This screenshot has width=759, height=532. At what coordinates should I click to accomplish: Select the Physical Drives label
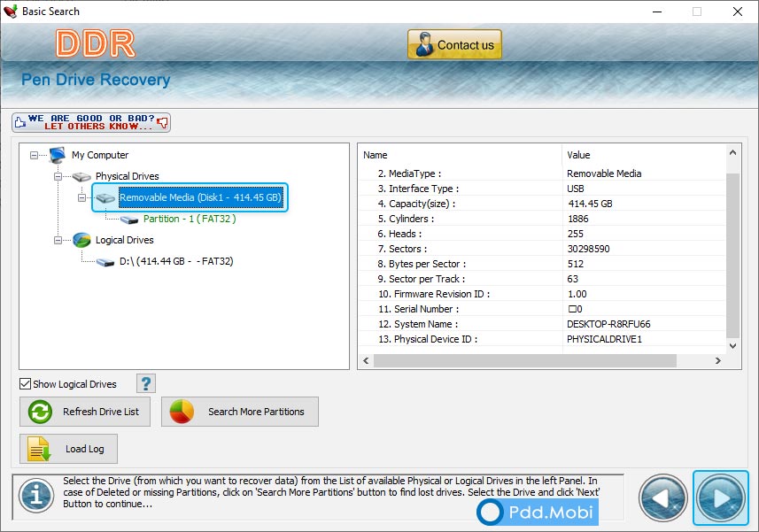pyautogui.click(x=128, y=176)
